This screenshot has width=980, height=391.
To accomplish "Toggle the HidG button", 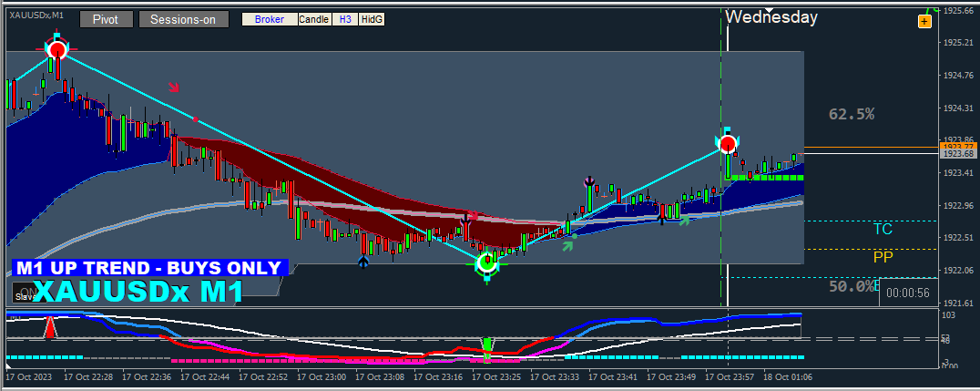I will (x=372, y=19).
